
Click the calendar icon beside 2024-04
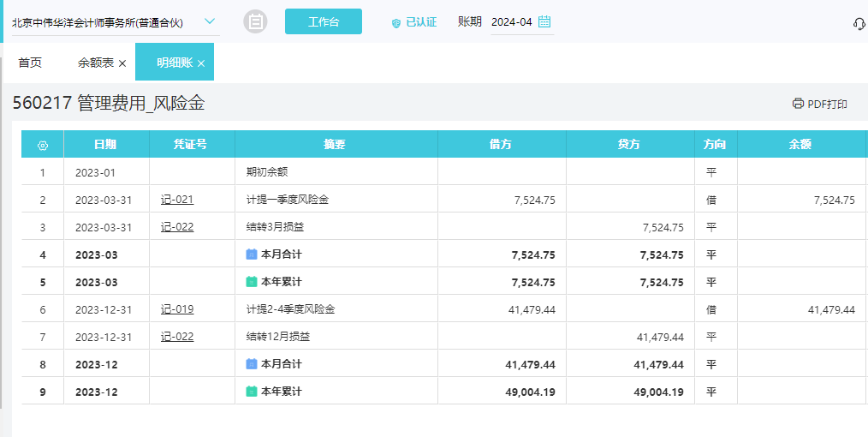[544, 22]
